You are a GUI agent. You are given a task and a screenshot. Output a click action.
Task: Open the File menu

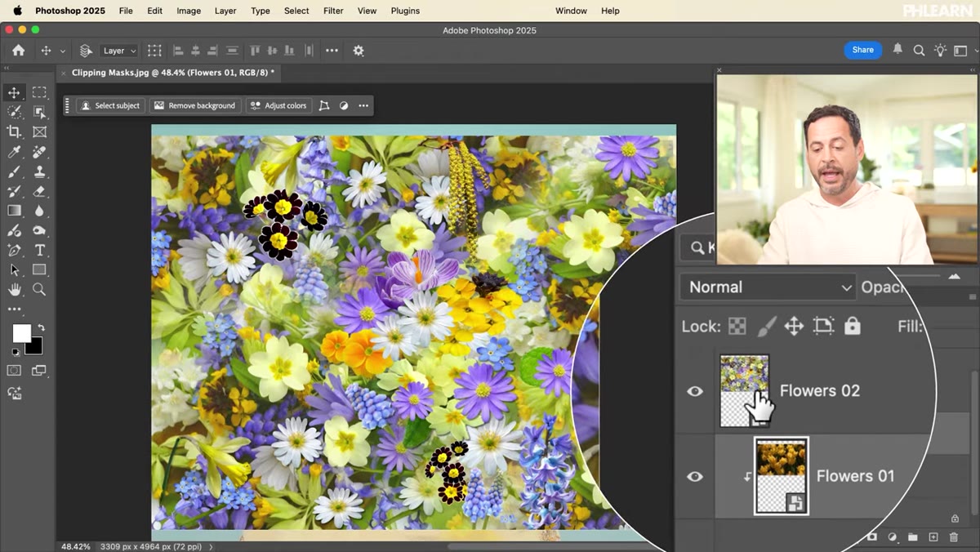pyautogui.click(x=126, y=11)
